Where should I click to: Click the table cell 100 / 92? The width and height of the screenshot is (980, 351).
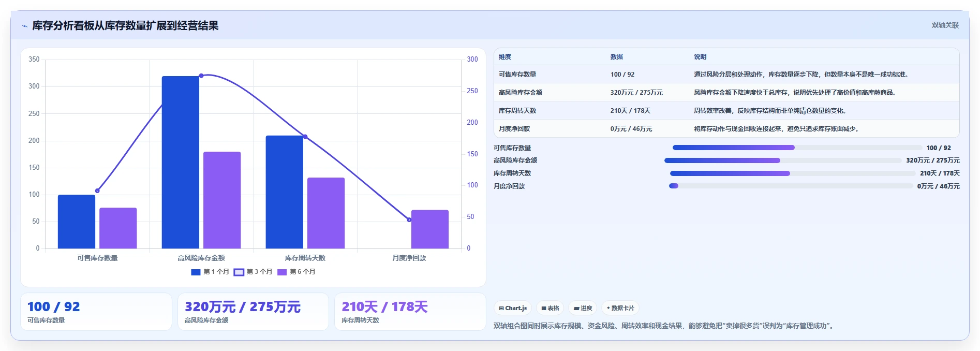(622, 75)
